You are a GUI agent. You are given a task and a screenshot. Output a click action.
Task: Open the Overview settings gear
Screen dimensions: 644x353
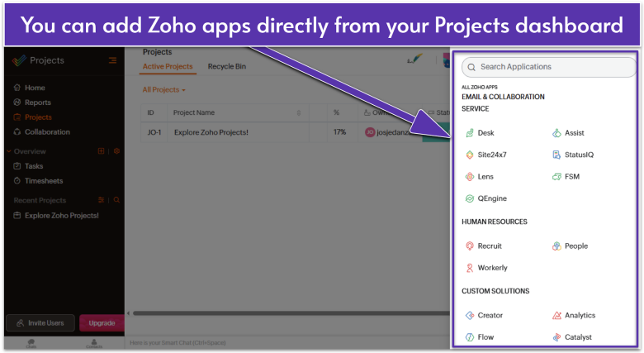(116, 151)
